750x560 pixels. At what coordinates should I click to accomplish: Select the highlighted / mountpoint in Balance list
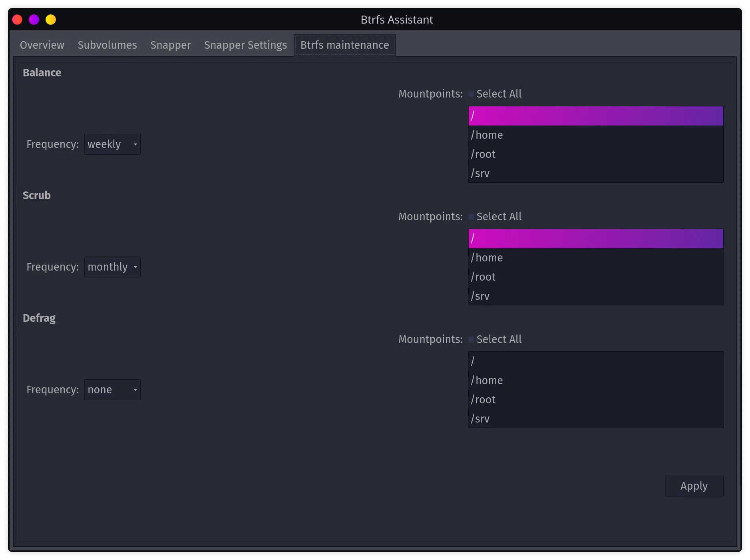click(596, 116)
